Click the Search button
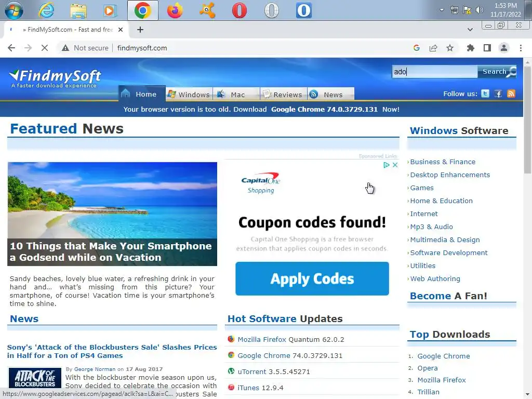 click(x=497, y=72)
